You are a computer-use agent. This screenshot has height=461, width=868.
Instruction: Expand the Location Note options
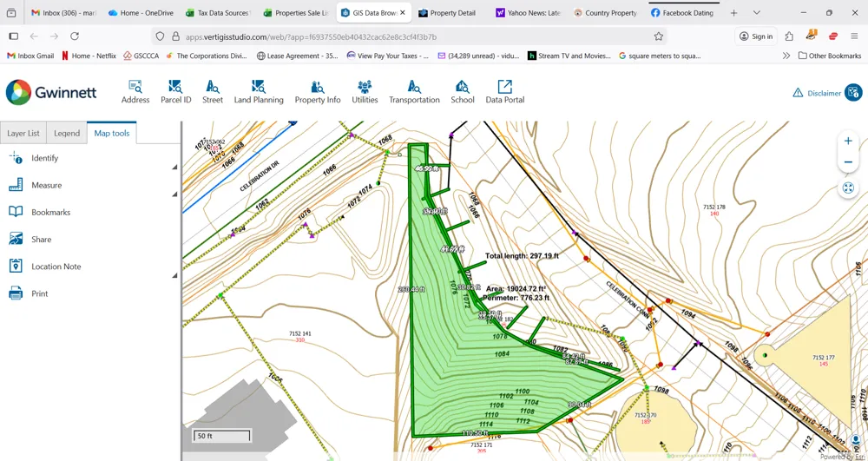click(174, 276)
